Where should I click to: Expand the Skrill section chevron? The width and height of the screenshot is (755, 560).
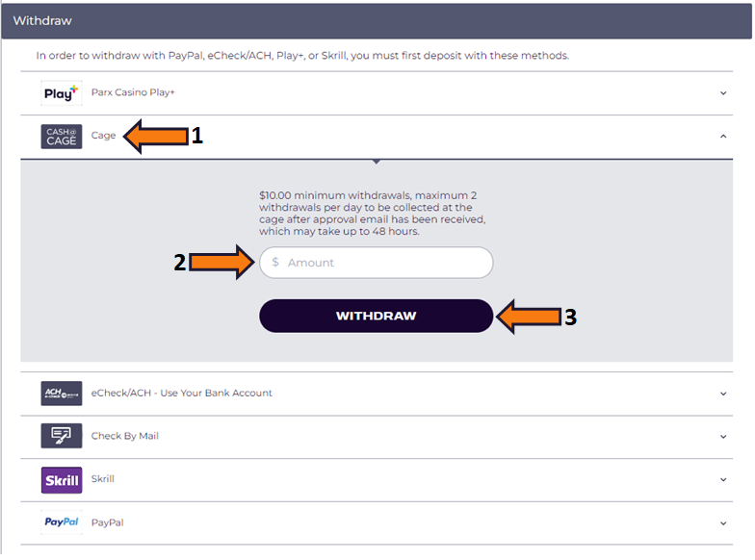pos(723,479)
